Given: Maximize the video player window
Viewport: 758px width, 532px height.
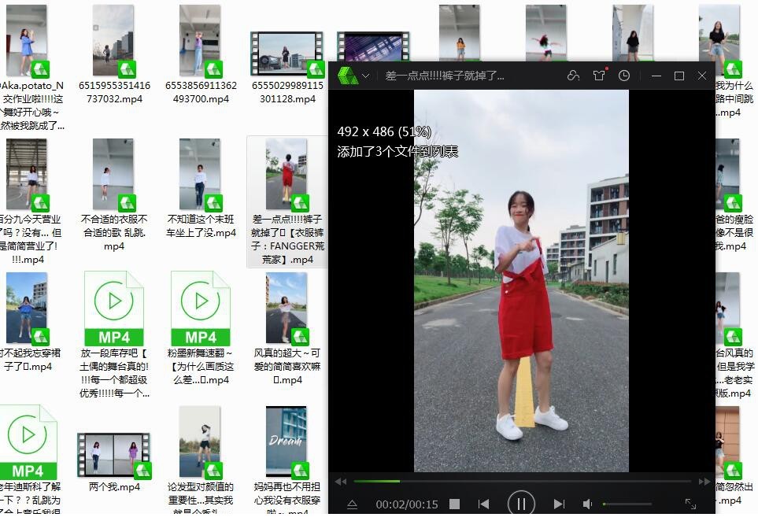Looking at the screenshot, I should pos(679,76).
